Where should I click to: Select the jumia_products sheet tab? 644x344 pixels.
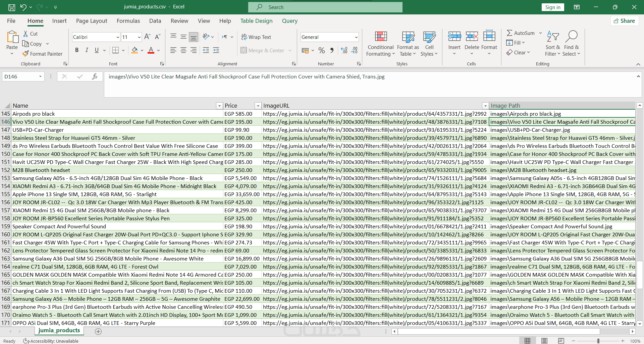coord(59,331)
